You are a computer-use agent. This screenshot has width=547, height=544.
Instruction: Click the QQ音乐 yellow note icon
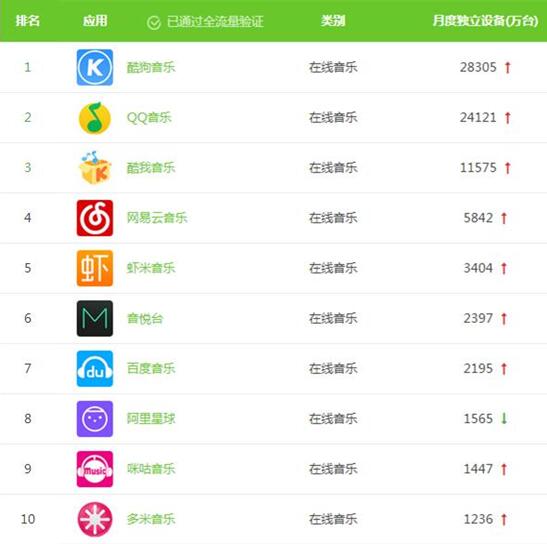(95, 118)
